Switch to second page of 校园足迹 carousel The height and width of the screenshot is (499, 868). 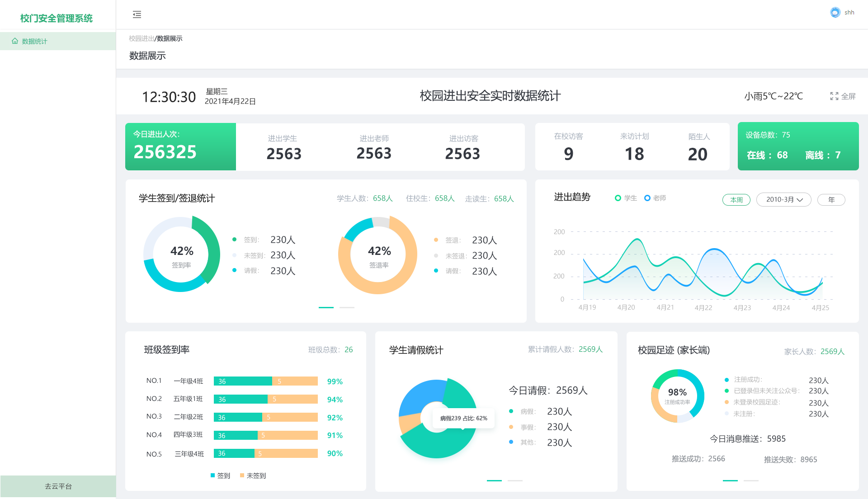coord(751,480)
